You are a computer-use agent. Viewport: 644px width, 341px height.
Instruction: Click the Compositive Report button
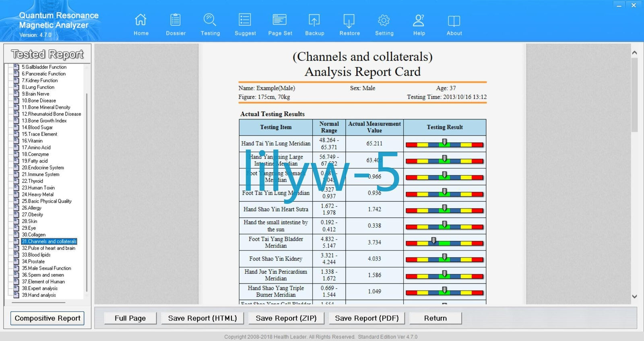47,318
